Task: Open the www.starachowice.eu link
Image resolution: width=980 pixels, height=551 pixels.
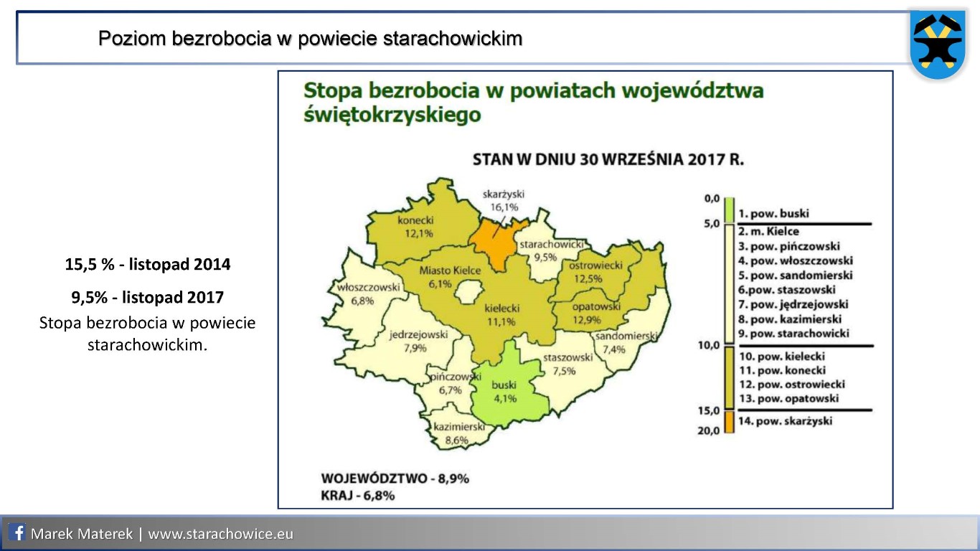Action: coord(220,534)
